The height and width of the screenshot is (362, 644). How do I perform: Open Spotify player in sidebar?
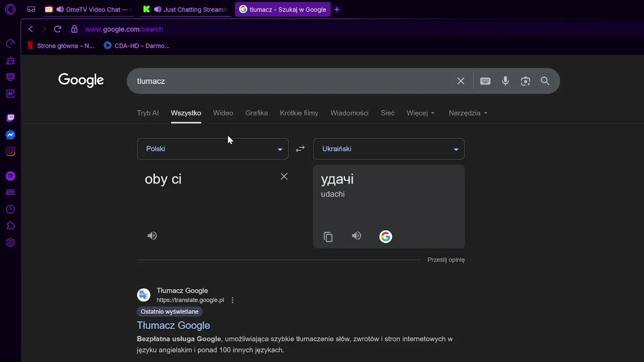[11, 176]
